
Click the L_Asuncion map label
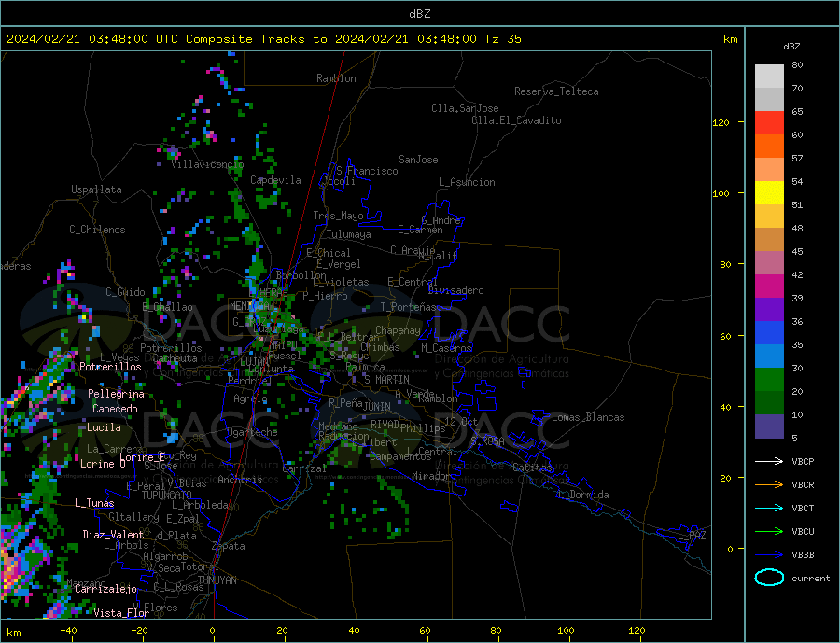467,182
